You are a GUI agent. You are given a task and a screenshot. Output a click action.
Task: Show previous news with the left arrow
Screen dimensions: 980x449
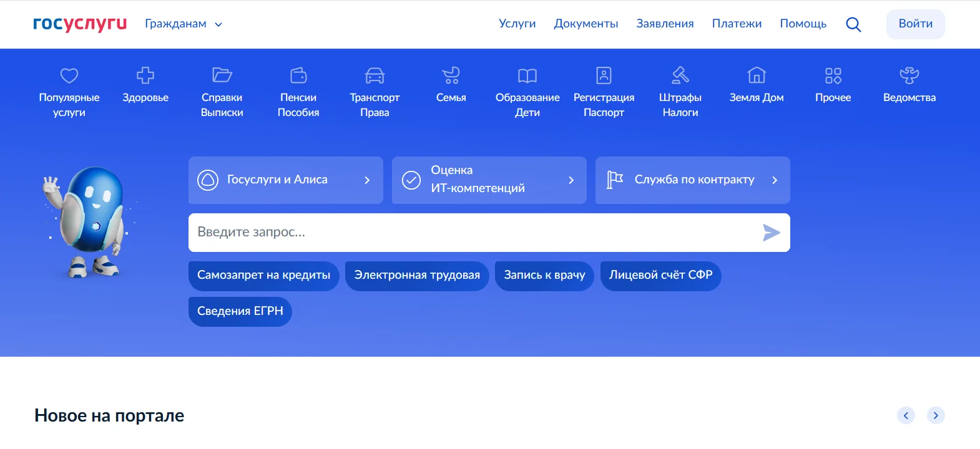[906, 415]
